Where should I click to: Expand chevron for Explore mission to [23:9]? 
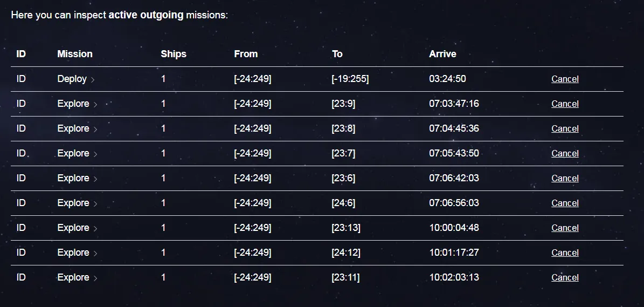click(95, 104)
